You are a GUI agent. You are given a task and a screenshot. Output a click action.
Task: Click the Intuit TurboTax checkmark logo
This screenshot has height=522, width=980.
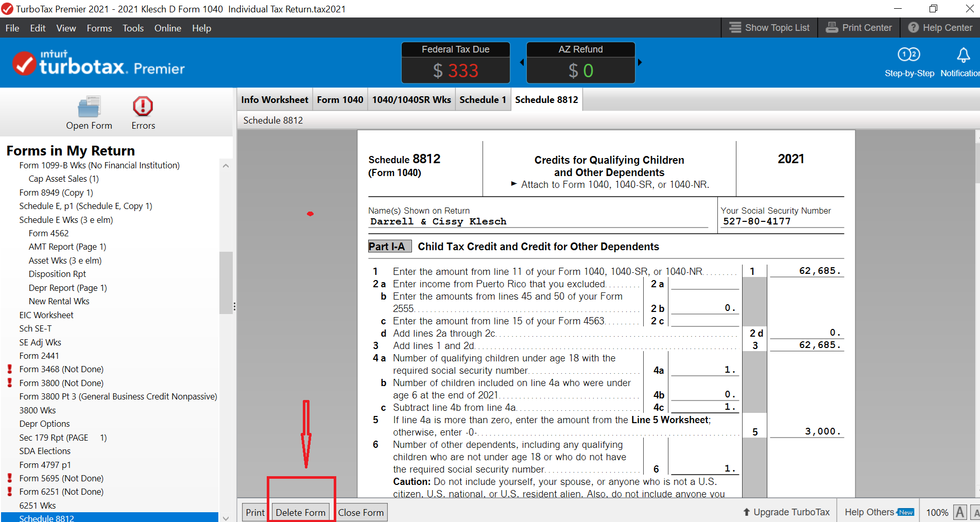click(24, 64)
